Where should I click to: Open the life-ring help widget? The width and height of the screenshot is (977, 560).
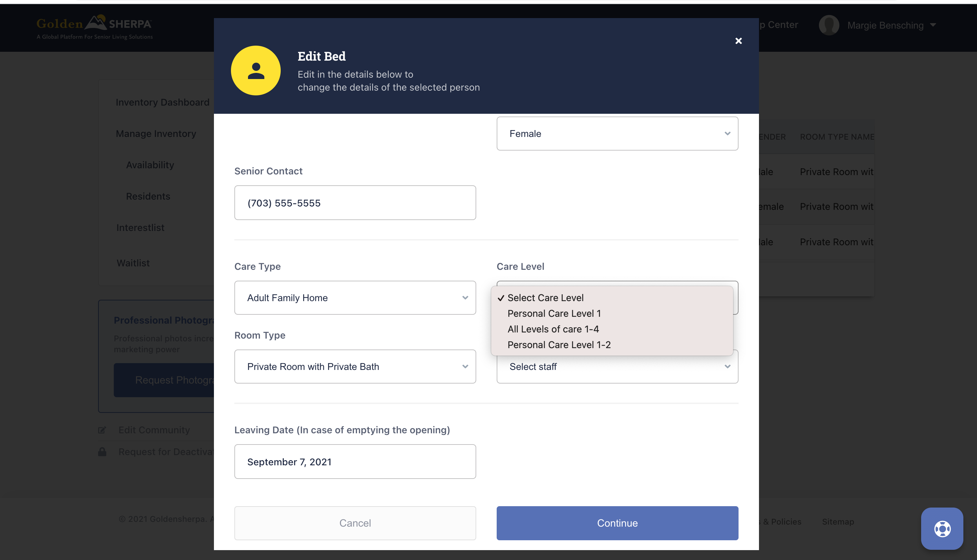point(942,528)
